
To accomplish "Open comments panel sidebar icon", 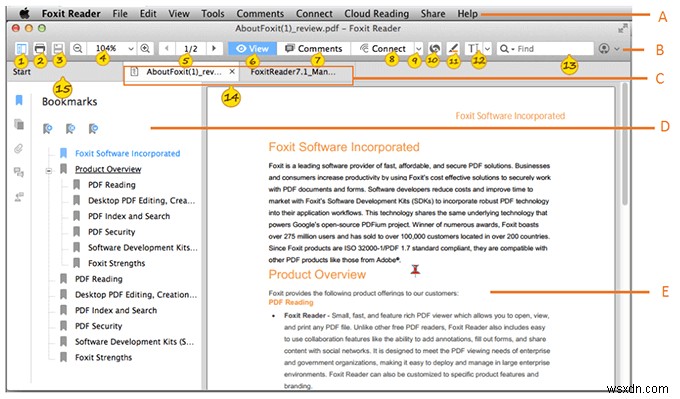I will (x=19, y=172).
